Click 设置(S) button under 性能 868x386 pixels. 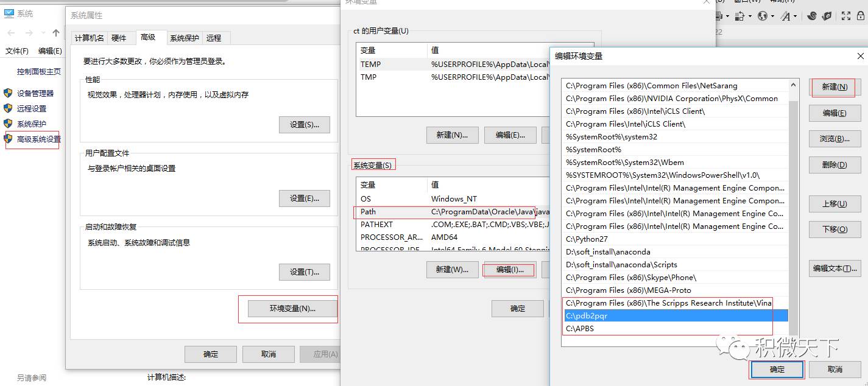click(x=305, y=125)
